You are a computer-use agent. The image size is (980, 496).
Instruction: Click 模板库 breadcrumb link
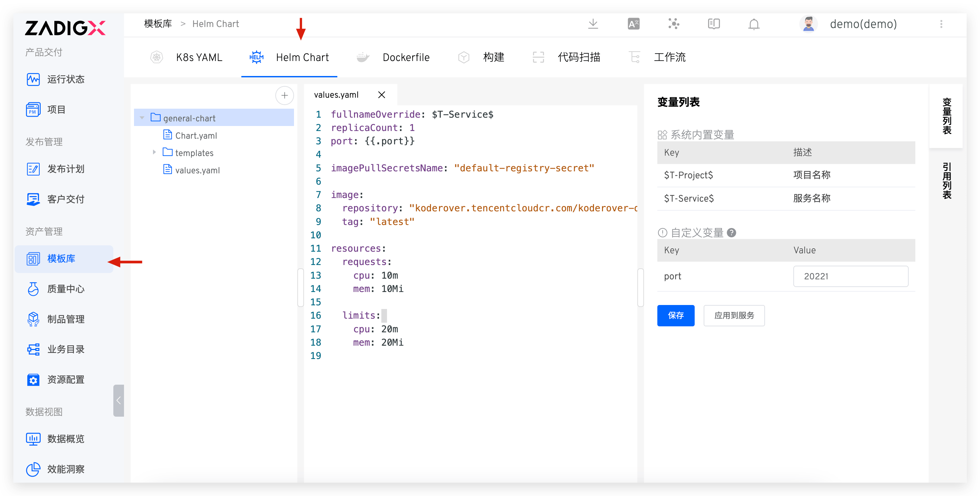158,24
